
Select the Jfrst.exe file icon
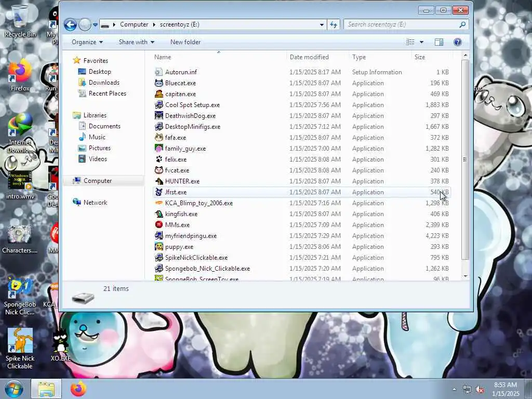(159, 192)
